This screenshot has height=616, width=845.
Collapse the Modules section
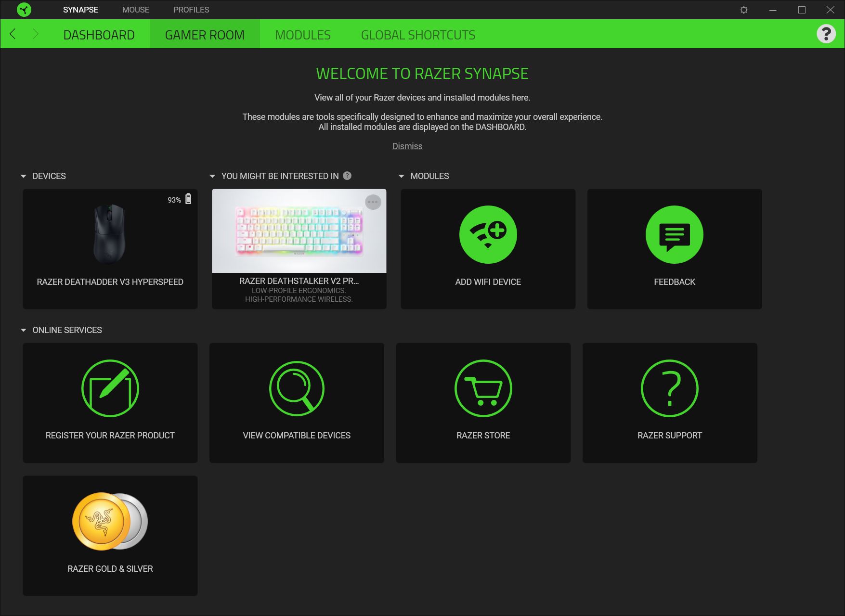tap(401, 176)
